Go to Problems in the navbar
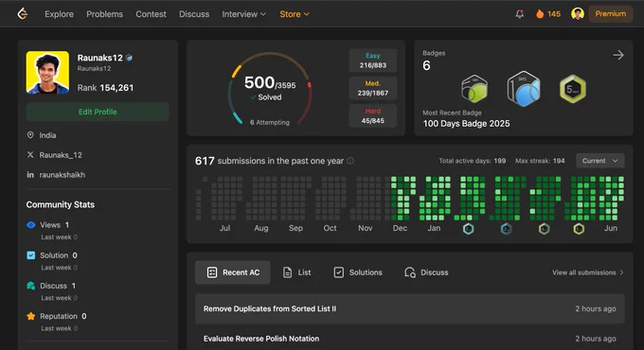Viewport: 644px width, 350px height. pyautogui.click(x=104, y=14)
